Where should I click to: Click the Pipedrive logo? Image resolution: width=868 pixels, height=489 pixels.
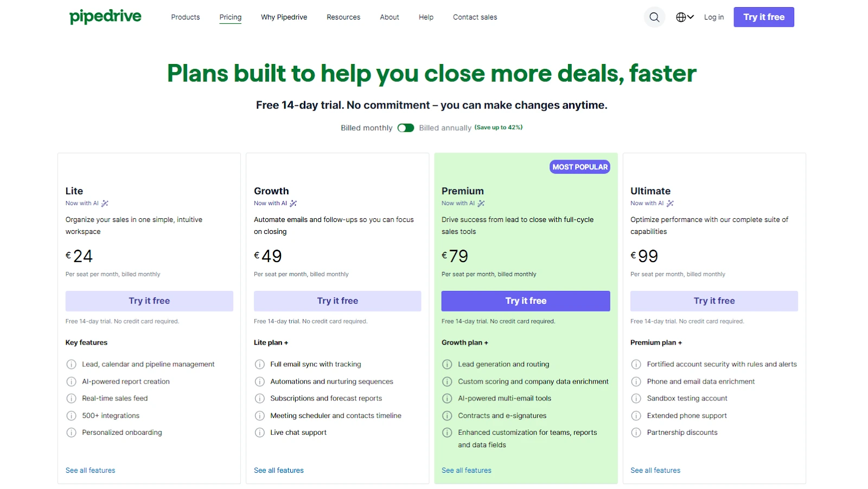[x=105, y=17]
